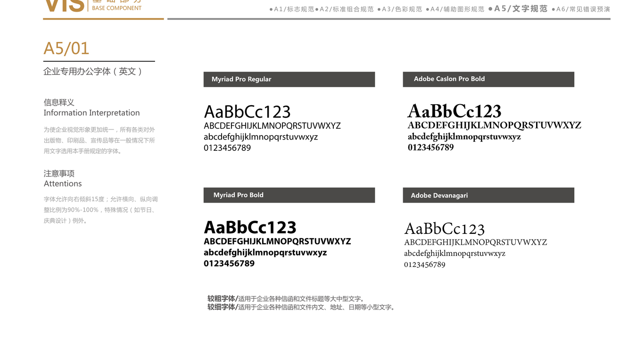Select AaBbCc123 sample under Adobe Devanagari
The width and height of the screenshot is (644, 362).
click(445, 229)
